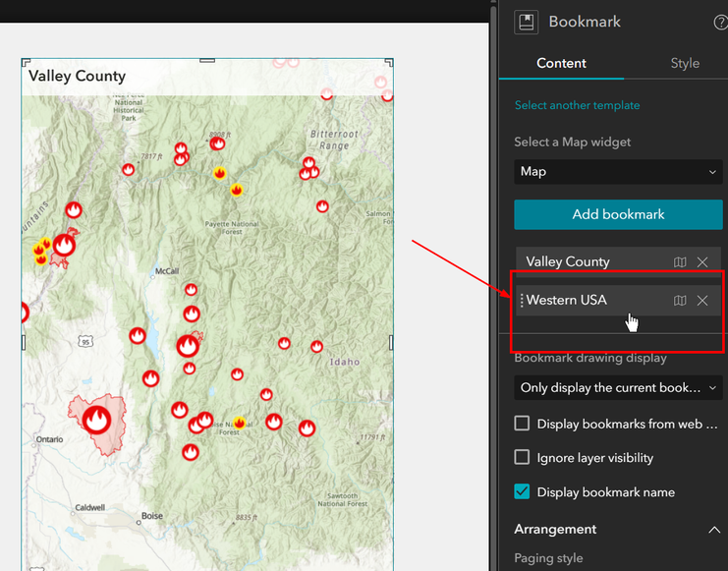
Task: Enable Display bookmarks from web map checkbox
Action: point(522,424)
